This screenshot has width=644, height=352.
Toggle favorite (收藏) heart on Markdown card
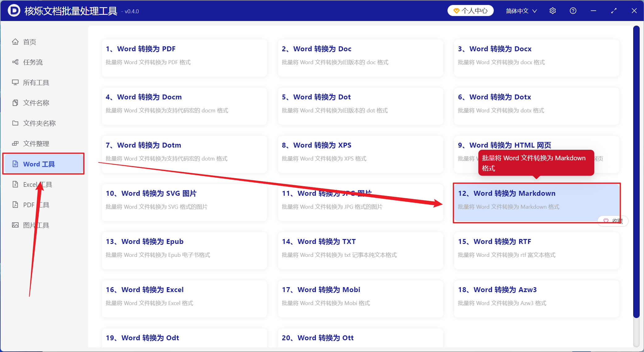click(x=606, y=221)
